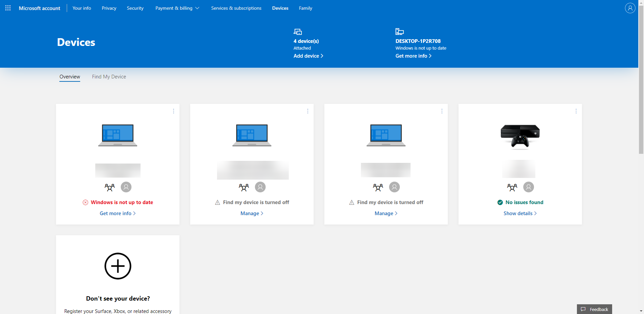Image resolution: width=644 pixels, height=314 pixels.
Task: Open the Your info page
Action: pyautogui.click(x=82, y=8)
